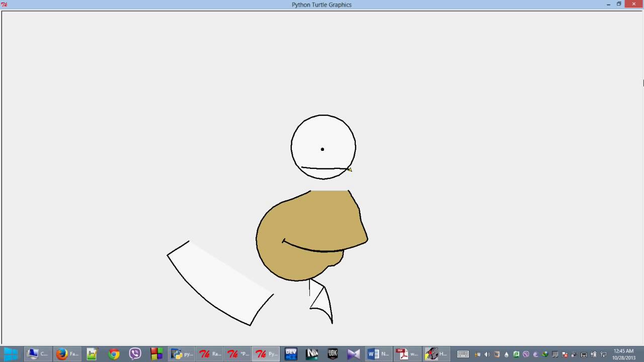Screen dimensions: 644x362
Task: Click the yellow turtle cursor arrow
Action: [x=350, y=169]
